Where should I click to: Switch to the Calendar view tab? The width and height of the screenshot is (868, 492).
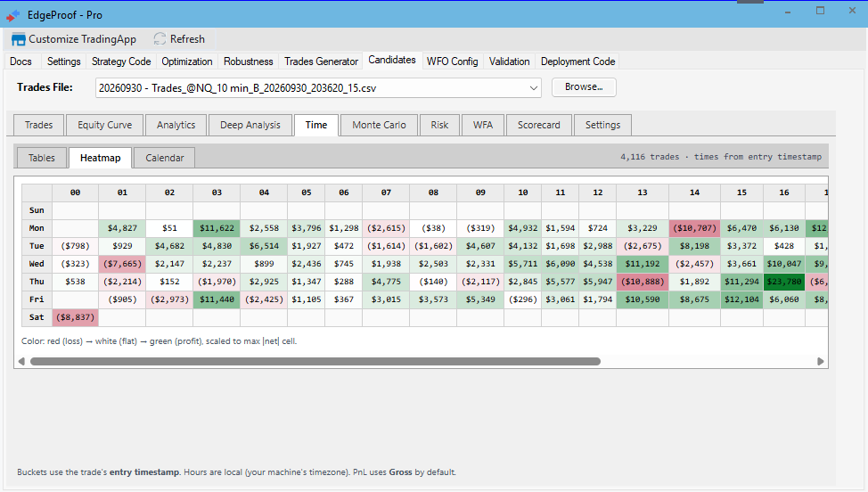164,158
